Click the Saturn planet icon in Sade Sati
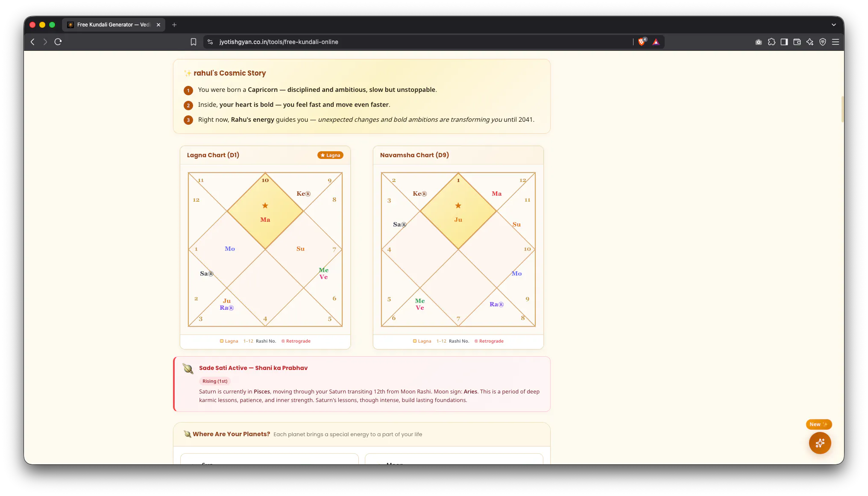Screen dimensions: 868x496 click(188, 369)
